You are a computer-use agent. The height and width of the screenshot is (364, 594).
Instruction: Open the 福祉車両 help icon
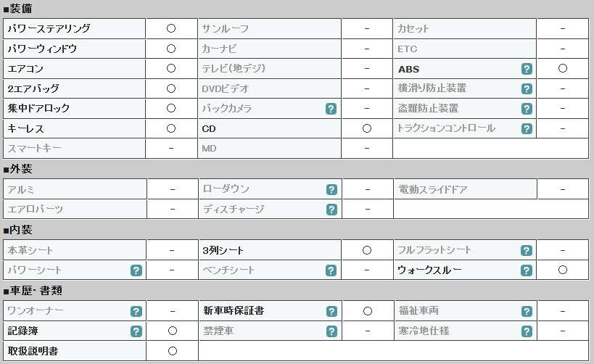pos(527,311)
